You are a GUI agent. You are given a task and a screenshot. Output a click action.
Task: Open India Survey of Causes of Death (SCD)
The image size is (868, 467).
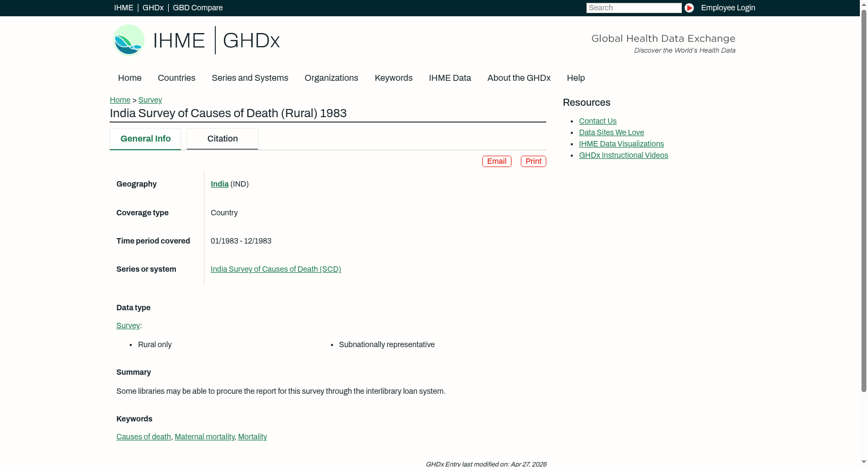276,269
